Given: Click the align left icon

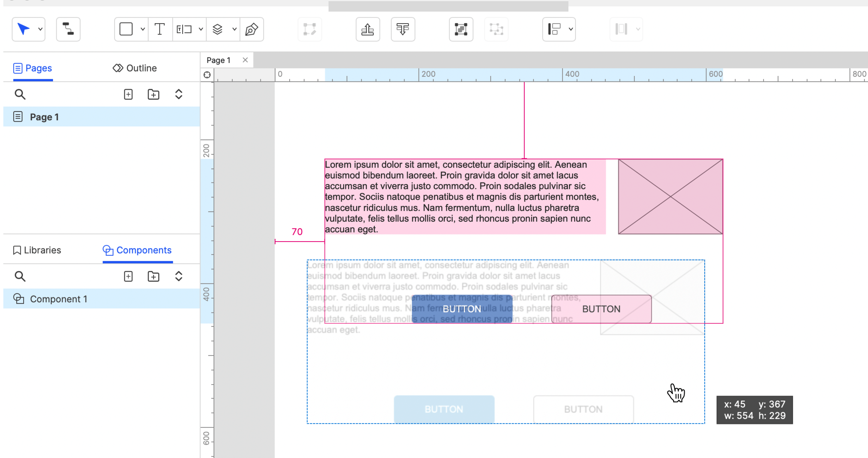Looking at the screenshot, I should tap(554, 29).
